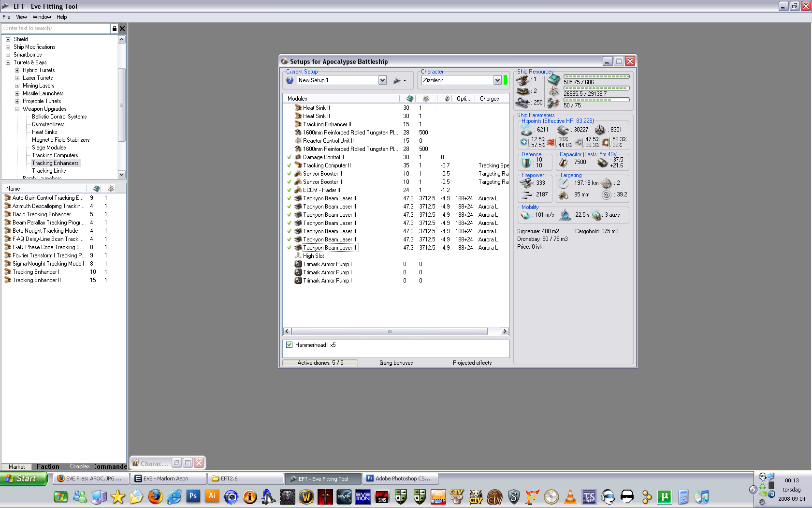
Task: Open the Current Setup dropdown
Action: coord(382,80)
